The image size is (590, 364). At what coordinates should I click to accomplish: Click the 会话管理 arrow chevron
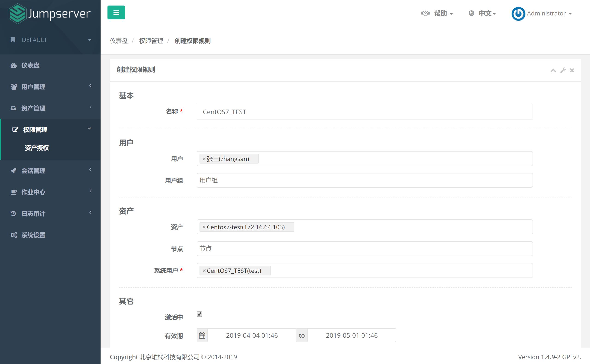click(90, 170)
